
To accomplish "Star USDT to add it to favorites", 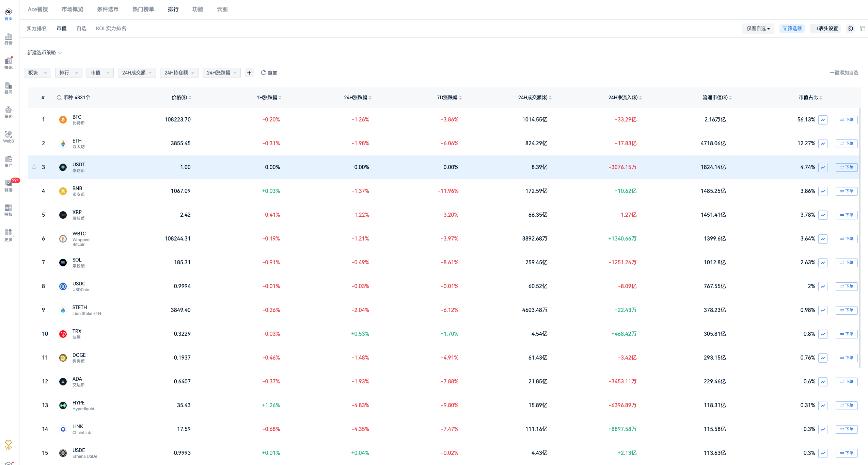I will coord(34,167).
